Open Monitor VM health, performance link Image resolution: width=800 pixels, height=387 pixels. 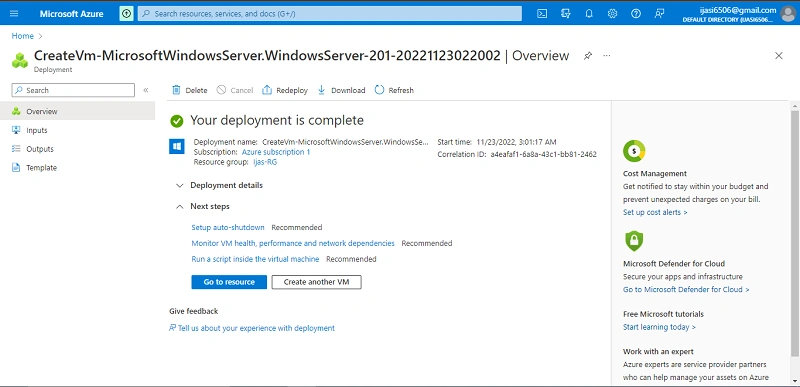[293, 243]
